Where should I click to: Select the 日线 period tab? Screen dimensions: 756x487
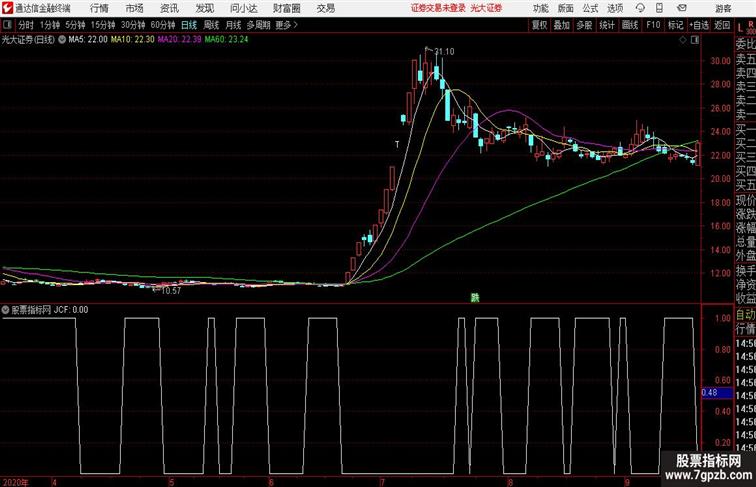coord(189,25)
